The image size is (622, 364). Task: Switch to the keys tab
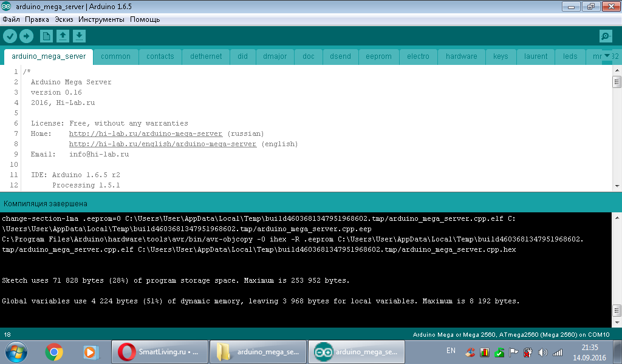click(x=501, y=56)
